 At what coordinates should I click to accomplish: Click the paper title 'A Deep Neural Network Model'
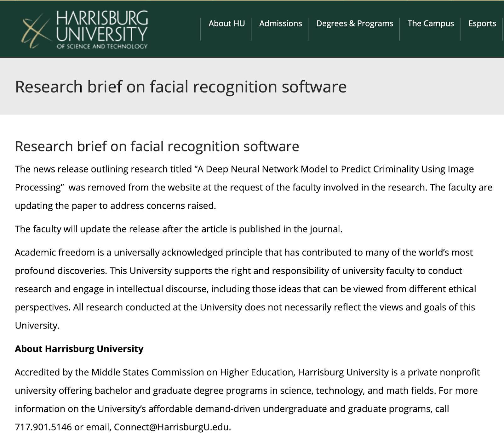click(x=262, y=169)
